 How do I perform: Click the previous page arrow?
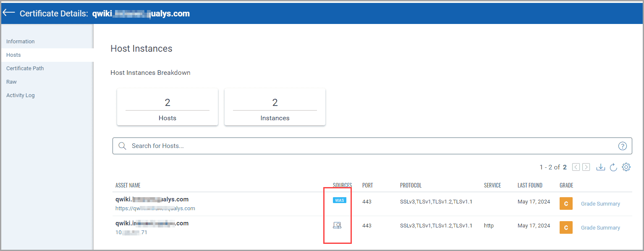(x=576, y=167)
